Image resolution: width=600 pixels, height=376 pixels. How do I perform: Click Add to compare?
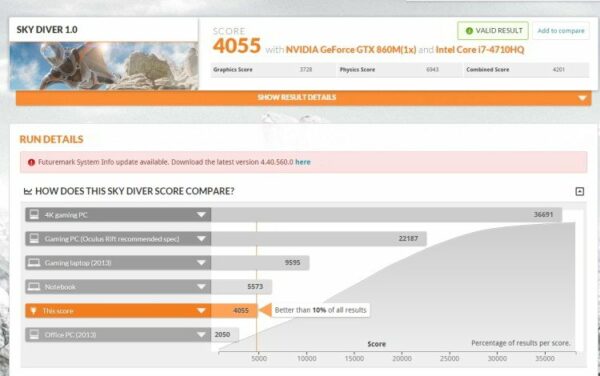coord(561,31)
